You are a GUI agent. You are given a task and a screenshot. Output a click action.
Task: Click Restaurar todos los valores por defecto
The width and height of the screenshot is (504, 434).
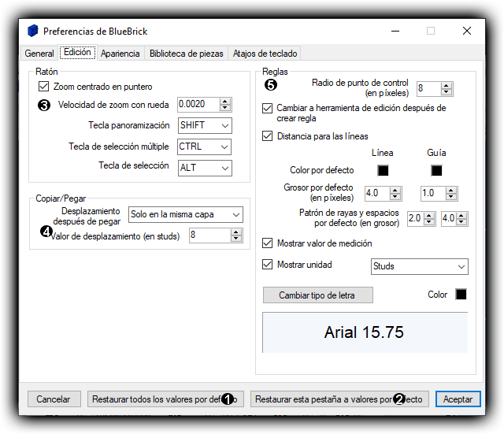pos(165,399)
